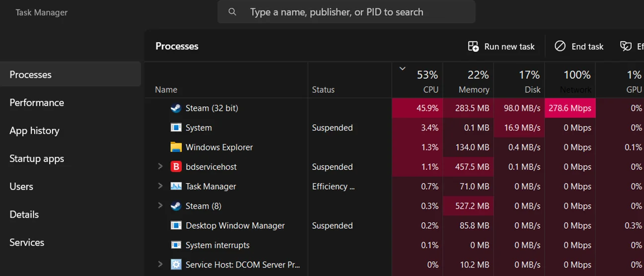
Task: Click the 45.9% CPU cell
Action: (418, 108)
